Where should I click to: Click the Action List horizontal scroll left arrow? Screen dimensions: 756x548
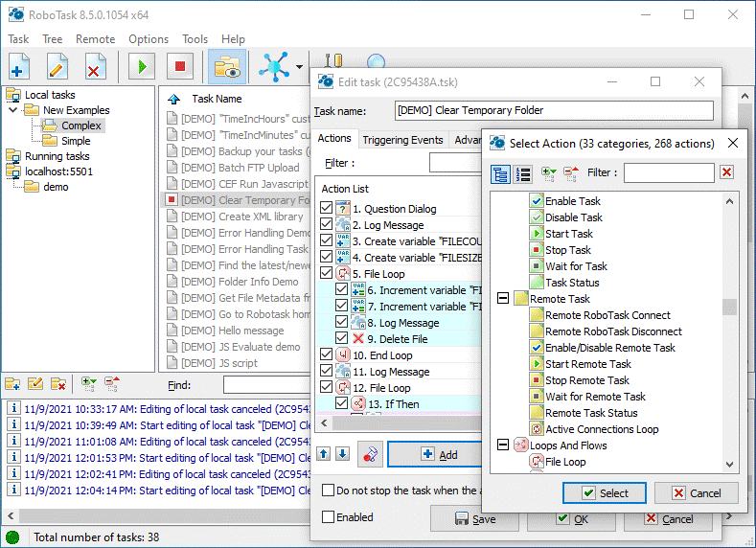click(324, 423)
